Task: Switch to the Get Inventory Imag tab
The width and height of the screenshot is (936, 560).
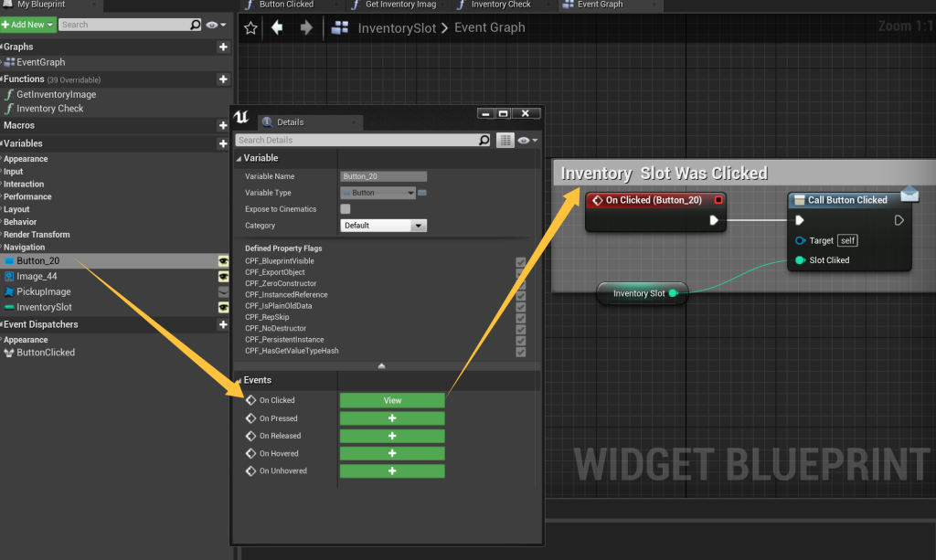Action: [x=400, y=5]
